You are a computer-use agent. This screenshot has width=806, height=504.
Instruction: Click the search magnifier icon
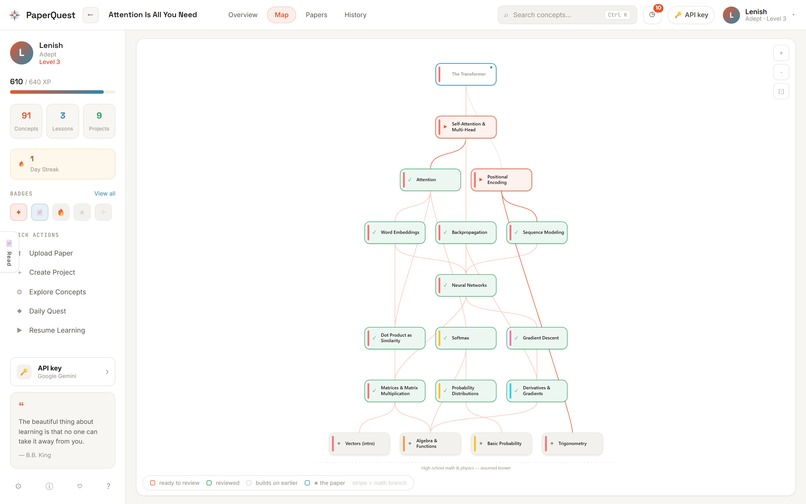coord(506,15)
